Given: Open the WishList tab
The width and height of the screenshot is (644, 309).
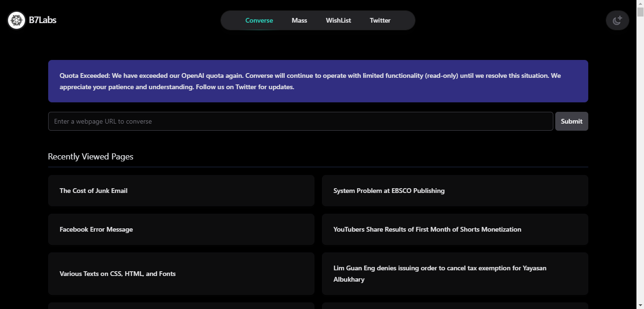Looking at the screenshot, I should click(x=339, y=20).
